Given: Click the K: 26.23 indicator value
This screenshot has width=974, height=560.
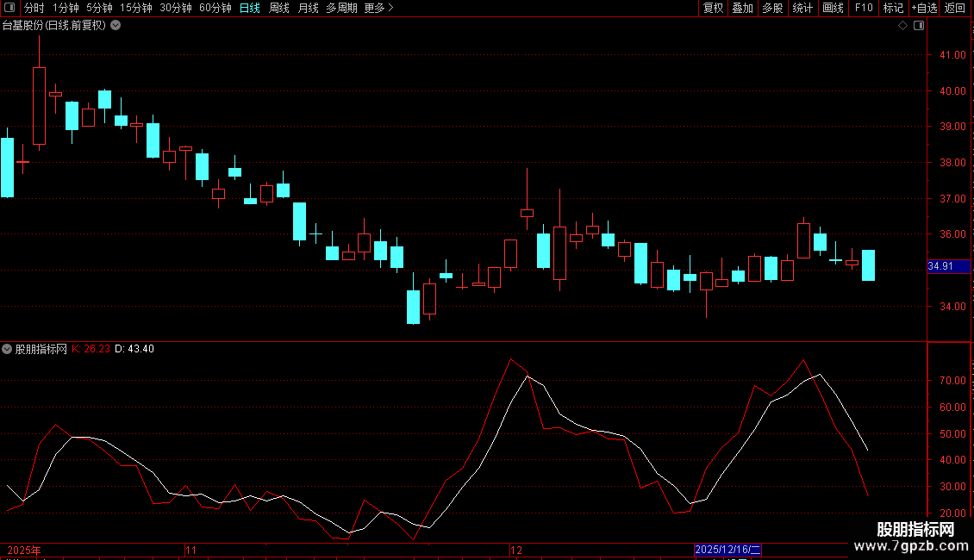Looking at the screenshot, I should tap(91, 349).
